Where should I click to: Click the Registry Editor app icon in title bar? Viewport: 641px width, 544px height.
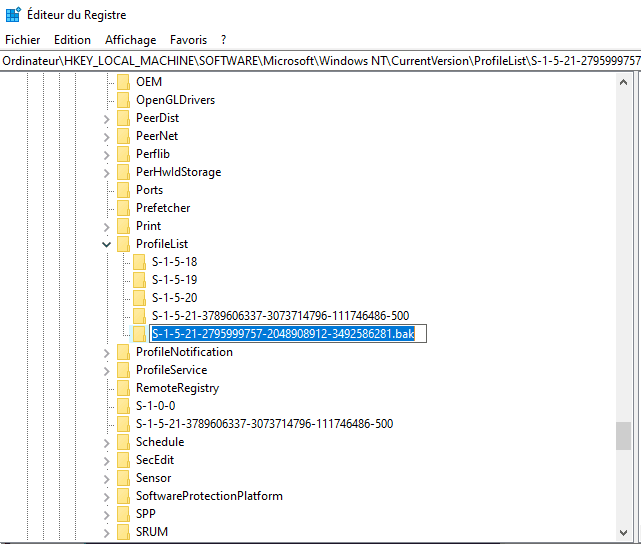(13, 14)
